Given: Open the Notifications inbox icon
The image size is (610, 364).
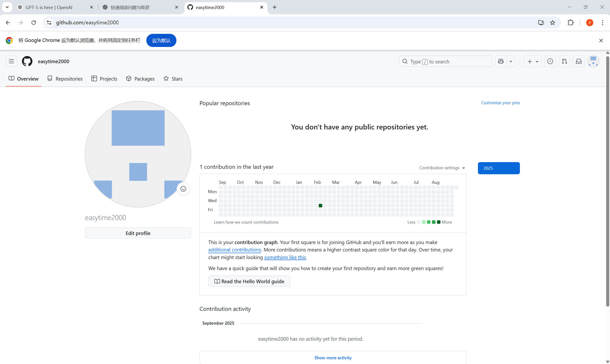Looking at the screenshot, I should click(x=579, y=61).
